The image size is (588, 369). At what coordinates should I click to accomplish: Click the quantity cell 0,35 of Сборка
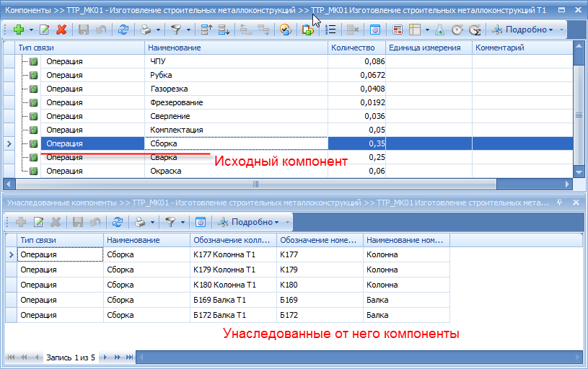click(x=357, y=143)
